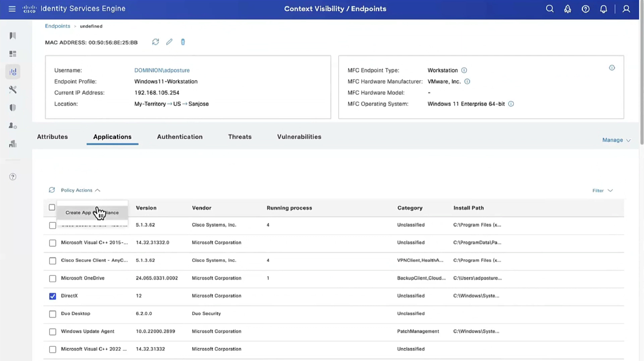Screen dimensions: 644x361
Task: Check the Microsoft OneDrive row checkbox
Action: (52, 278)
